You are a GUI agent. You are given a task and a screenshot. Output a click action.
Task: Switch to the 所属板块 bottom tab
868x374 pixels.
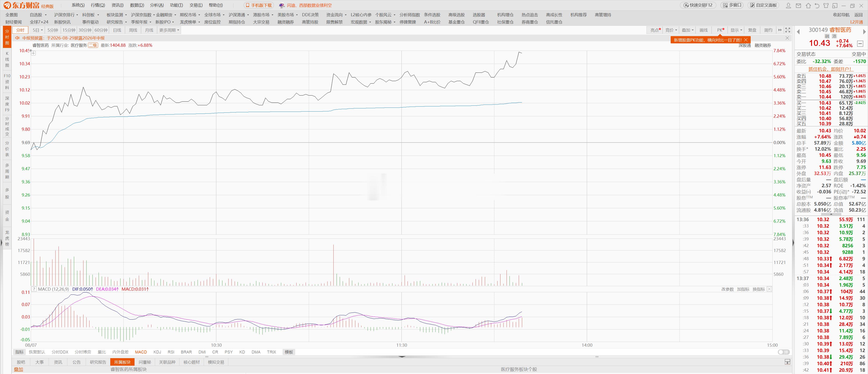coord(122,362)
